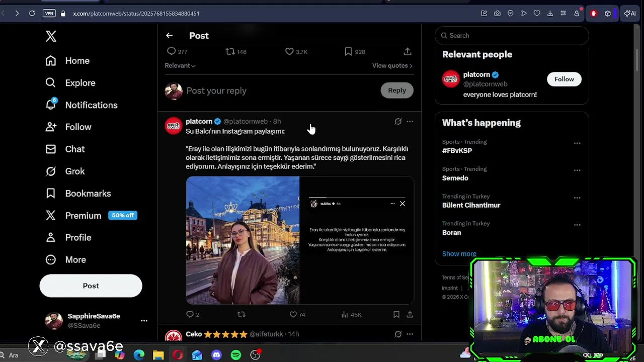Open the Home page from sidebar
The width and height of the screenshot is (644, 362).
(67, 61)
